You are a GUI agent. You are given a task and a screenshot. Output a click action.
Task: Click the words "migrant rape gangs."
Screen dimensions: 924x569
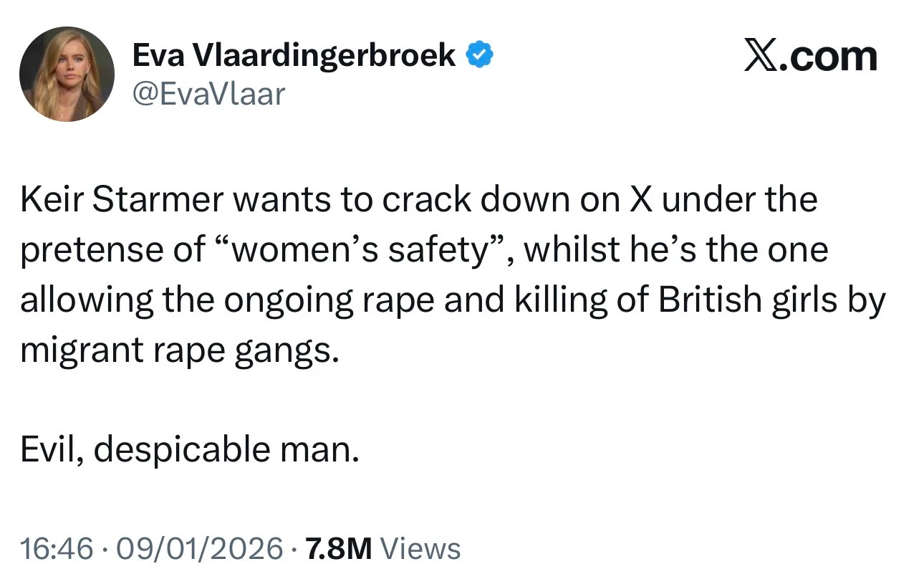[x=178, y=350]
